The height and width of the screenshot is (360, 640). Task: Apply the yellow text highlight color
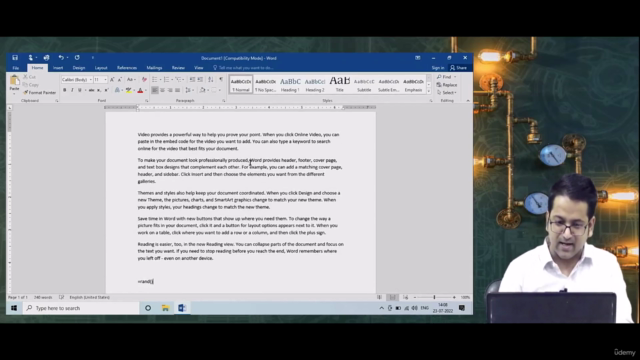point(129,90)
